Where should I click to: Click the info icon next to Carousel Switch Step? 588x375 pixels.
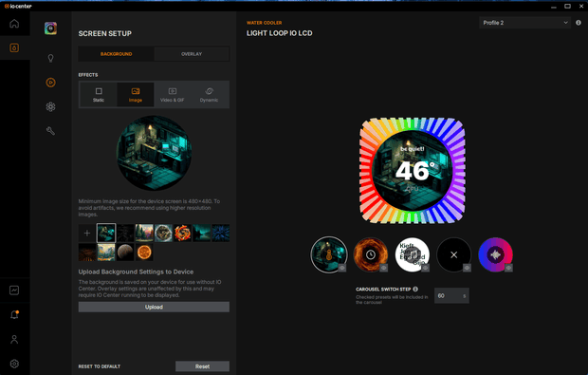coord(415,289)
